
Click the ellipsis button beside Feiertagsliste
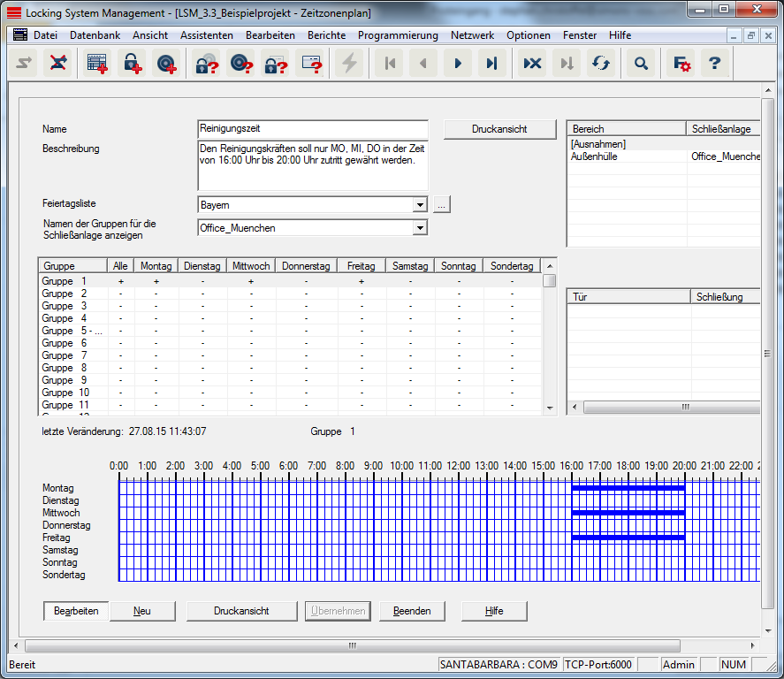click(442, 205)
